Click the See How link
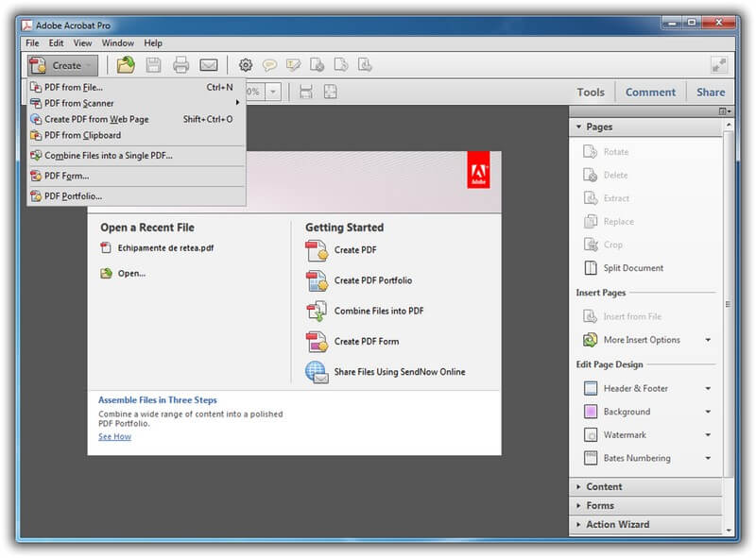 point(114,436)
